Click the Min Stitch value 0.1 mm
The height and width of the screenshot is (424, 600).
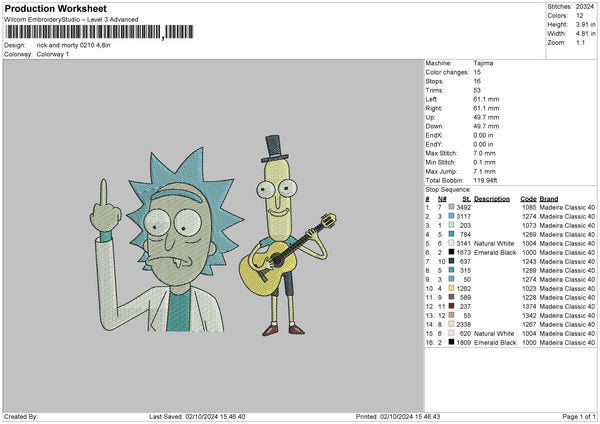click(484, 162)
